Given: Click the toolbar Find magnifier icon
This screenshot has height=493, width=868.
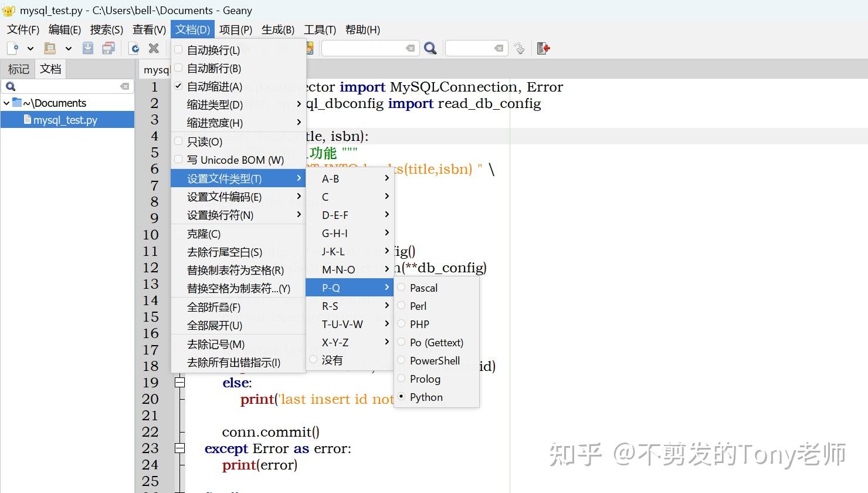Looking at the screenshot, I should (x=430, y=48).
